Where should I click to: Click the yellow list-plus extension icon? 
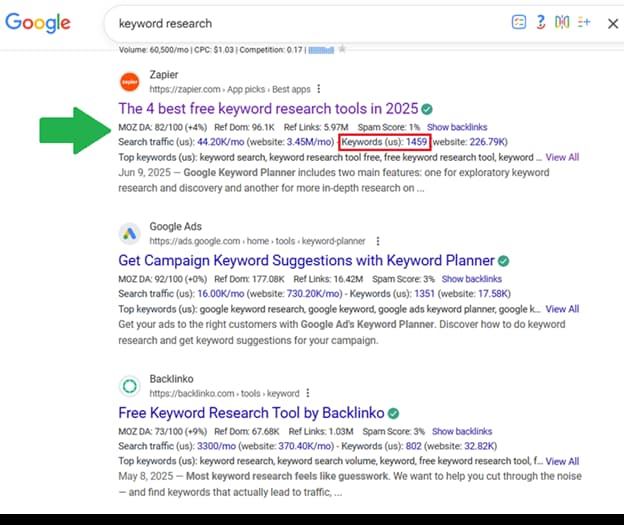pyautogui.click(x=584, y=22)
